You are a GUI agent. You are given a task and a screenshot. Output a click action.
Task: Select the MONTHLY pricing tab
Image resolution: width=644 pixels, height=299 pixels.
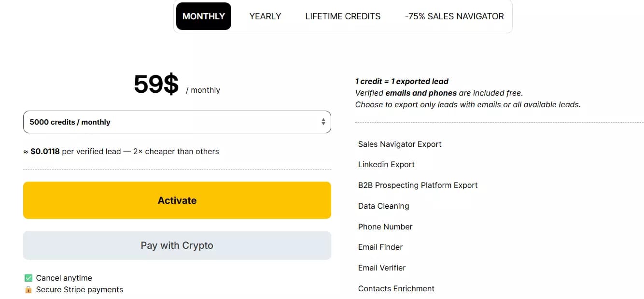[203, 16]
